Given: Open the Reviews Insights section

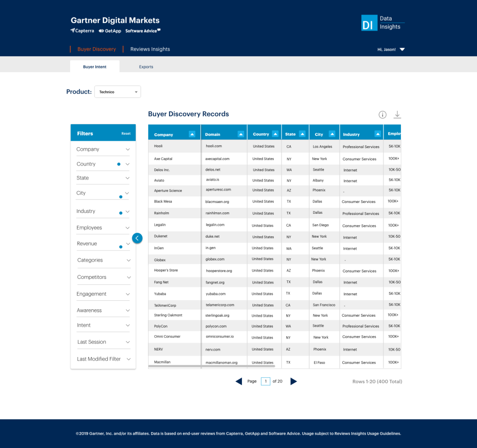Looking at the screenshot, I should pyautogui.click(x=150, y=49).
